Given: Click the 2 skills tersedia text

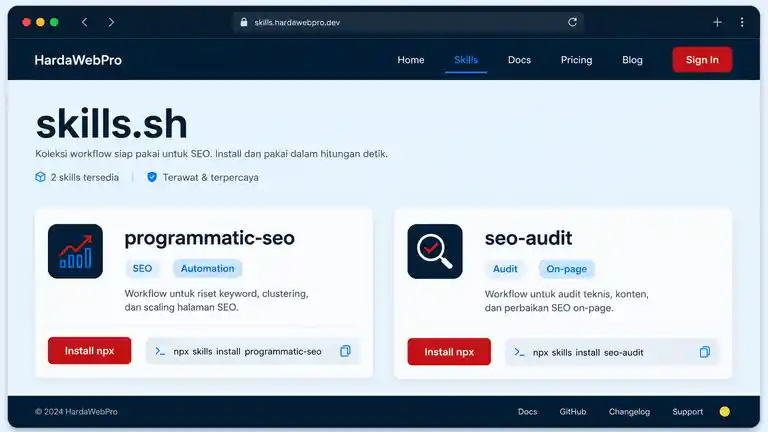Looking at the screenshot, I should [85, 177].
